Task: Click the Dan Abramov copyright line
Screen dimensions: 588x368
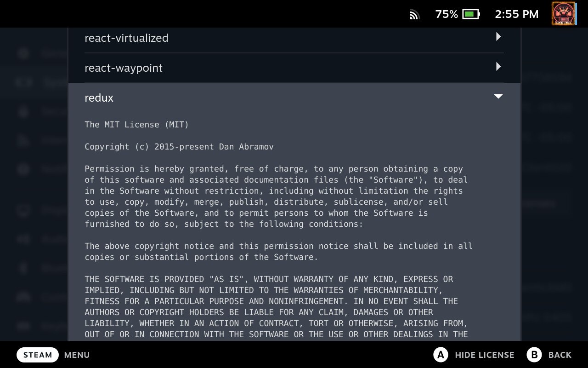Action: [x=179, y=147]
